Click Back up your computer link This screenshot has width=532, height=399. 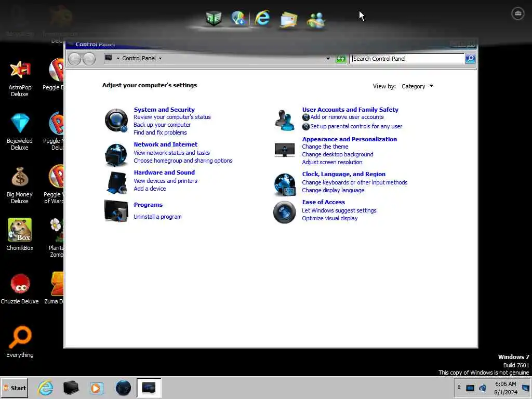pos(162,125)
